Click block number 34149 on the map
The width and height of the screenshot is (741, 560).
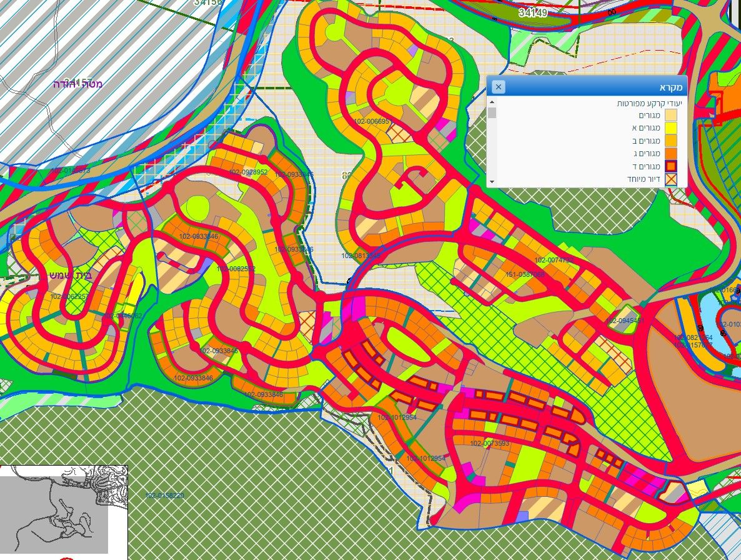pyautogui.click(x=532, y=12)
